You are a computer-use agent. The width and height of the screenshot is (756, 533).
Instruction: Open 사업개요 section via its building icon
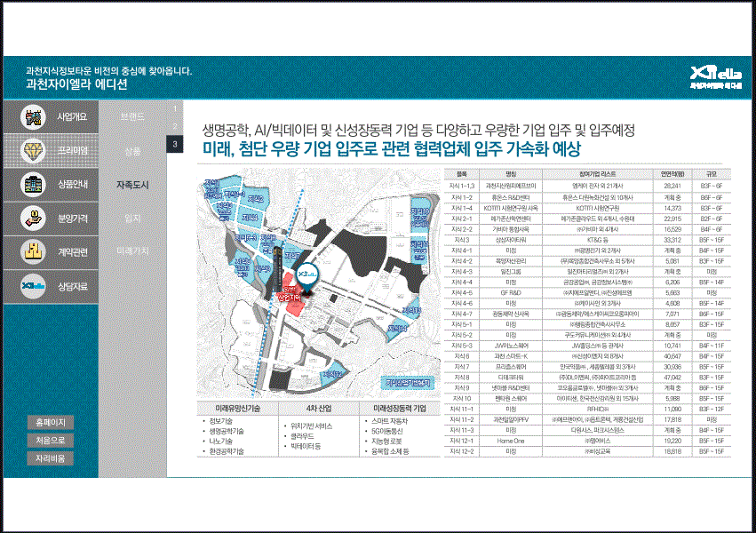coord(33,117)
